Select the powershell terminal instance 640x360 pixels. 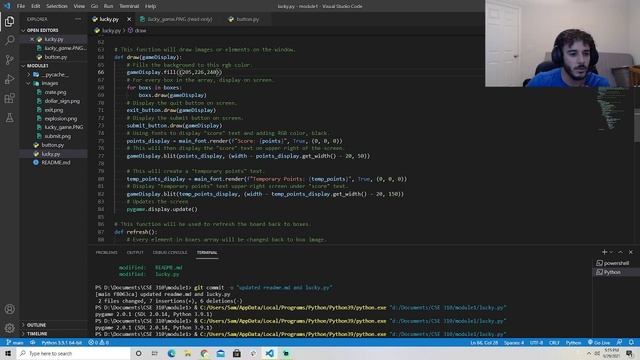[616, 263]
